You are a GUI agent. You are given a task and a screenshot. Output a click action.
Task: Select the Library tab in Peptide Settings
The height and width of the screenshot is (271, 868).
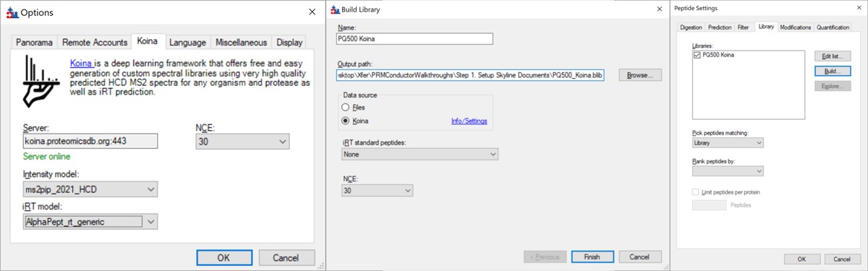click(x=765, y=27)
